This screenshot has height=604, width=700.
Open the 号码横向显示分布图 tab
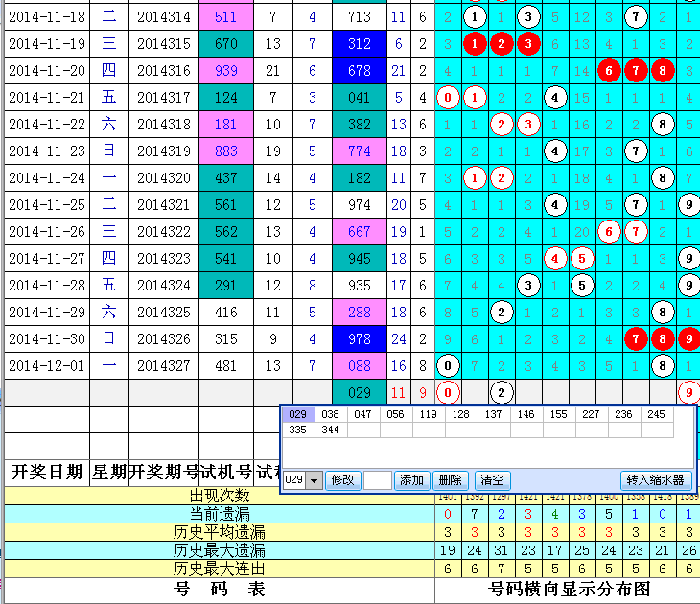568,591
